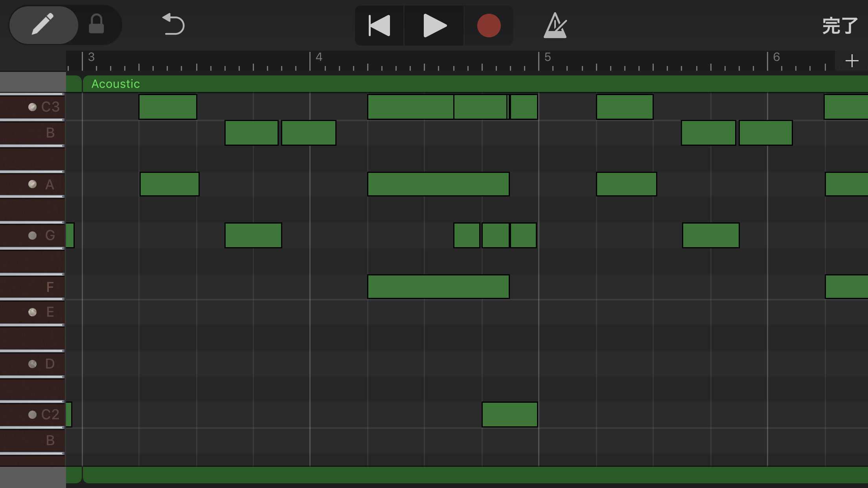
Task: Select the middle short G note in bar 4
Action: click(x=496, y=235)
